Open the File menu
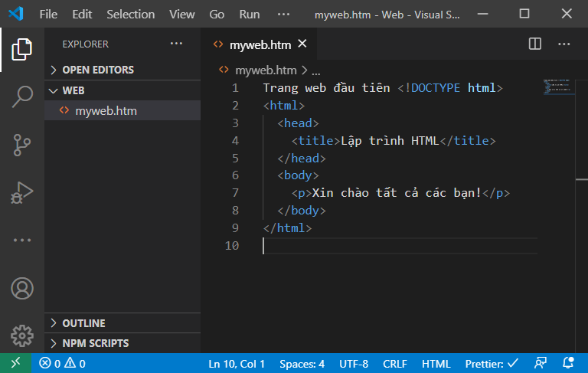The image size is (588, 373). point(48,15)
